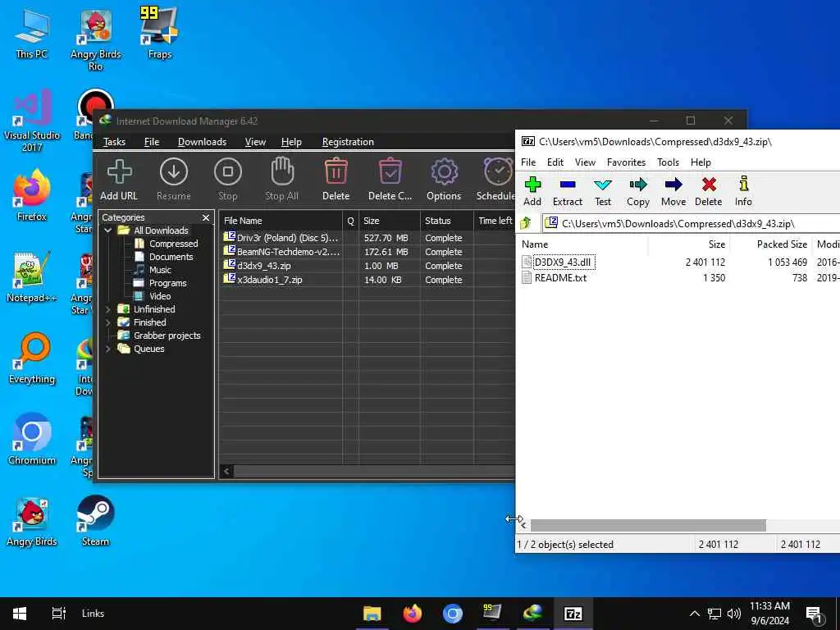Open the Everything search desktop shortcut
This screenshot has height=630, width=840.
tap(32, 358)
